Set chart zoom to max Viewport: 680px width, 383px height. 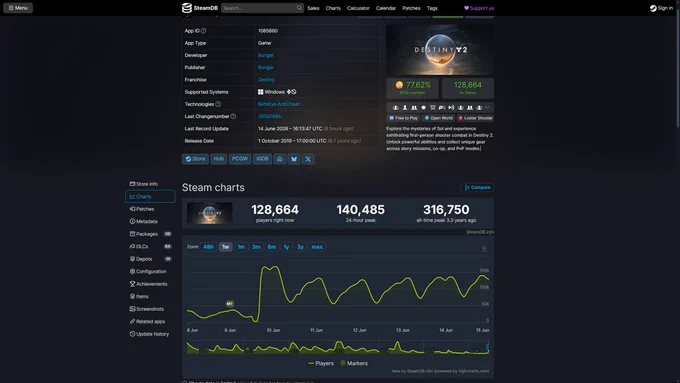317,247
